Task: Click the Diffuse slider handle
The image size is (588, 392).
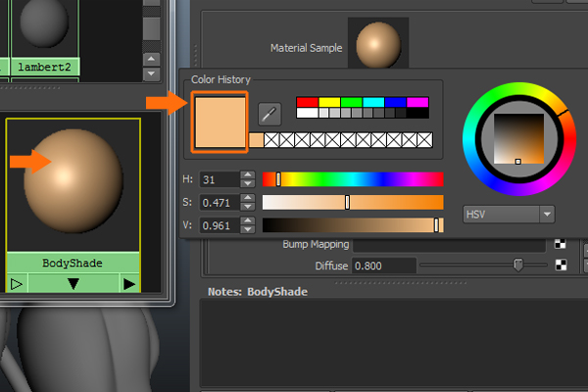Action: coord(517,265)
